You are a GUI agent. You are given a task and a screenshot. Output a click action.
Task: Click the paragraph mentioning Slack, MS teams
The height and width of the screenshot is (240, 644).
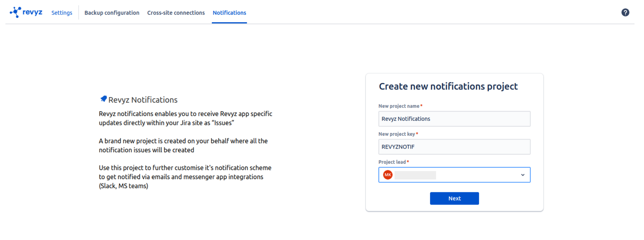click(185, 177)
